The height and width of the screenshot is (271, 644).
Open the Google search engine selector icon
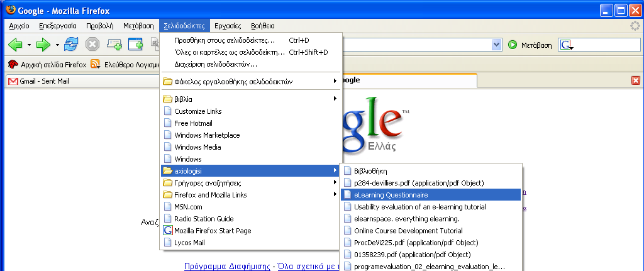567,45
